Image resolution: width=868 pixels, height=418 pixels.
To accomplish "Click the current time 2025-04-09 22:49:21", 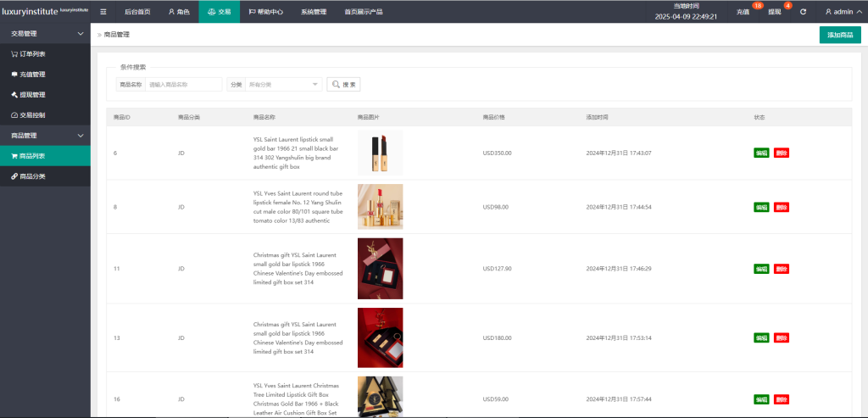I will point(686,17).
